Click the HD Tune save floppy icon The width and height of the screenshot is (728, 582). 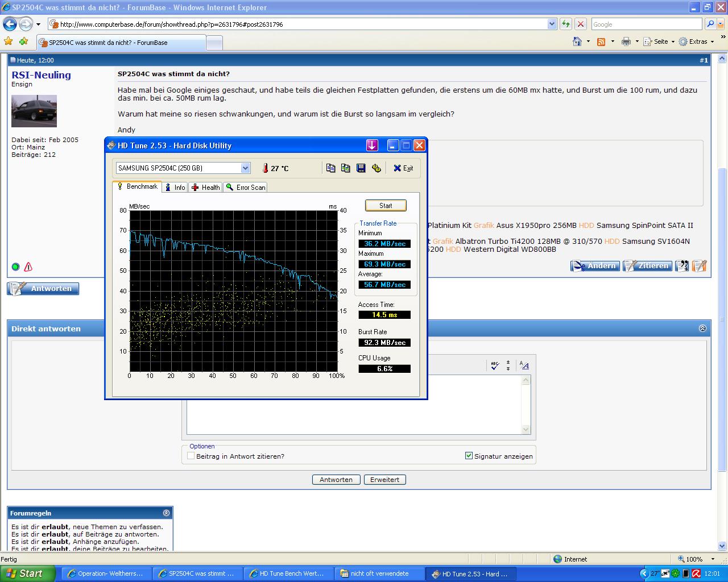(361, 168)
